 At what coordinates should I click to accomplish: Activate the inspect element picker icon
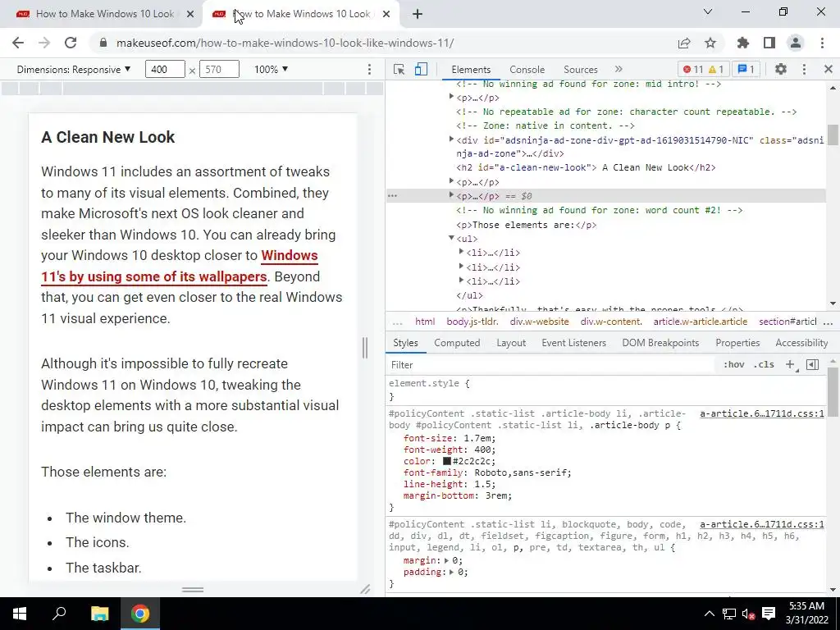[399, 69]
